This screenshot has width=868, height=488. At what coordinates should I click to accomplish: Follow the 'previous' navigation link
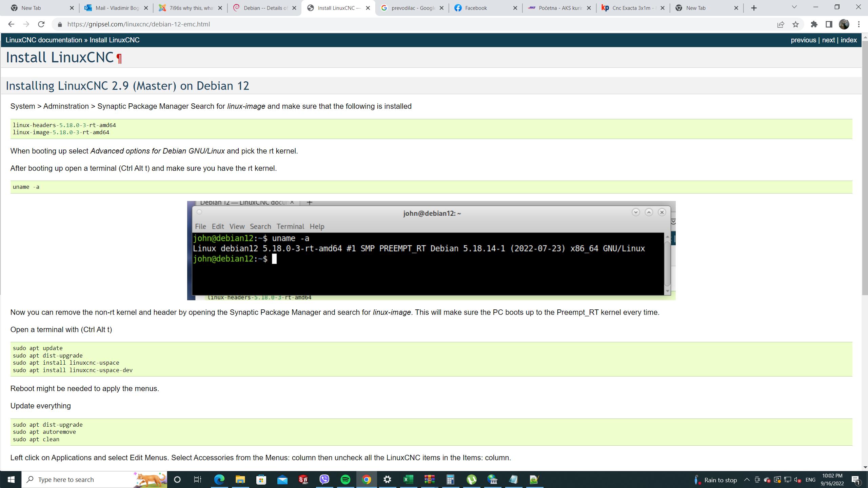[x=803, y=40]
